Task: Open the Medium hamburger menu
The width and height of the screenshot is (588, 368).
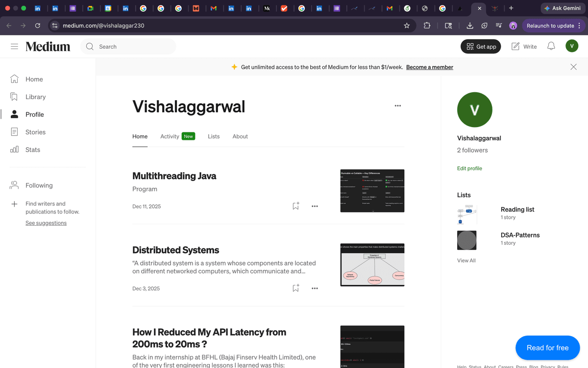Action: pyautogui.click(x=14, y=47)
